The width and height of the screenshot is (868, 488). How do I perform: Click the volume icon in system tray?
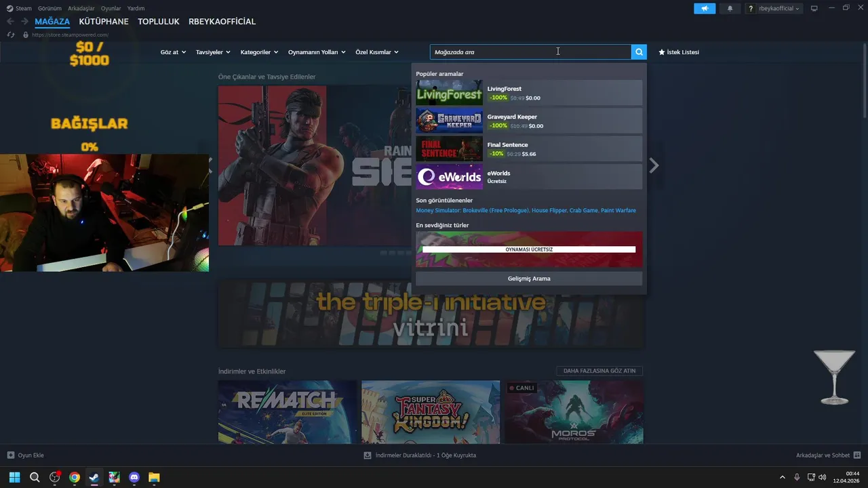tap(823, 477)
